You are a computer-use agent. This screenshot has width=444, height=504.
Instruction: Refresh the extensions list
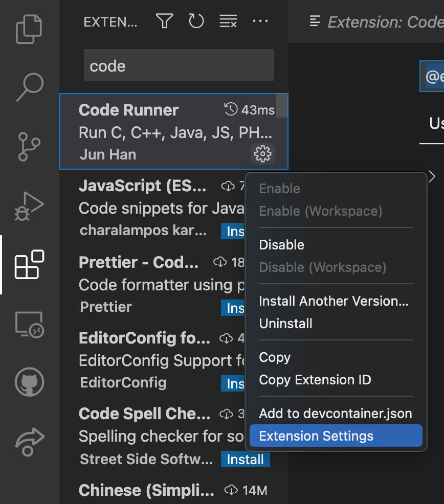coord(196,21)
